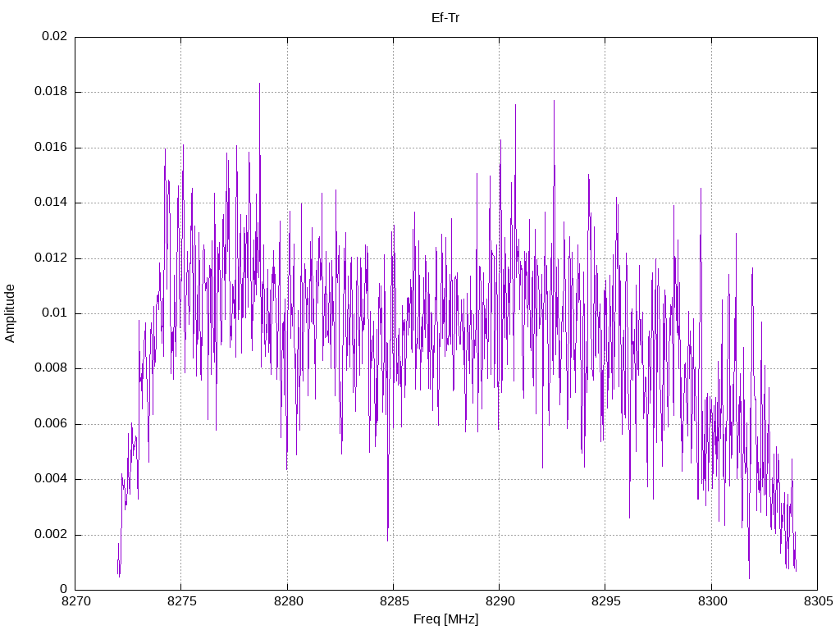Click the y-axis tick label 0.018
This screenshot has width=840, height=630.
pyautogui.click(x=52, y=92)
